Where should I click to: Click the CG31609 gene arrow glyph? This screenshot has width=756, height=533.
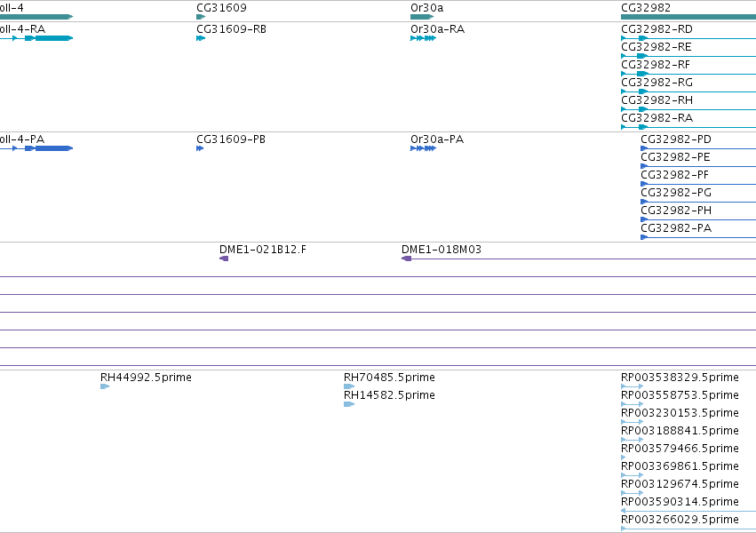[x=201, y=17]
